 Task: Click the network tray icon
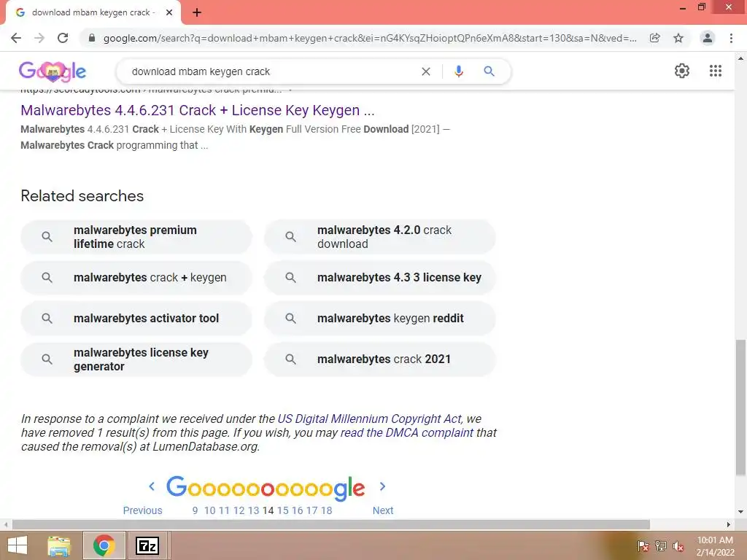click(x=661, y=546)
